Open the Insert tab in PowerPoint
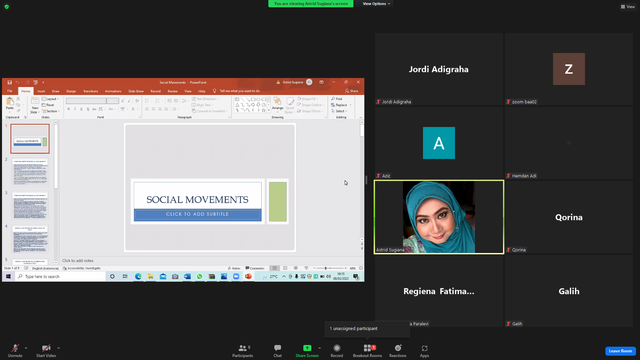 pos(41,91)
